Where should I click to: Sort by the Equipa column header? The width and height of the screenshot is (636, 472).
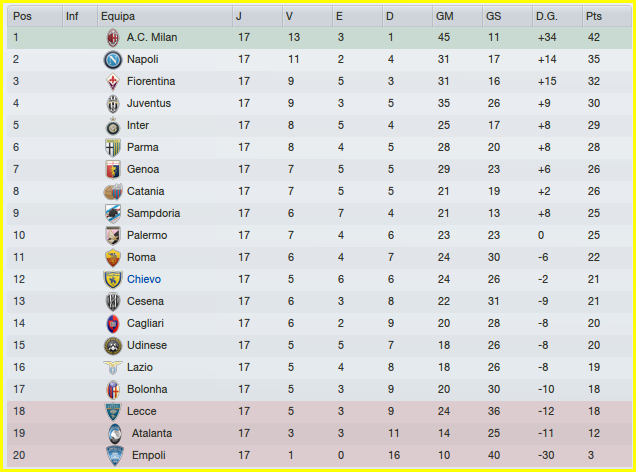pos(118,16)
